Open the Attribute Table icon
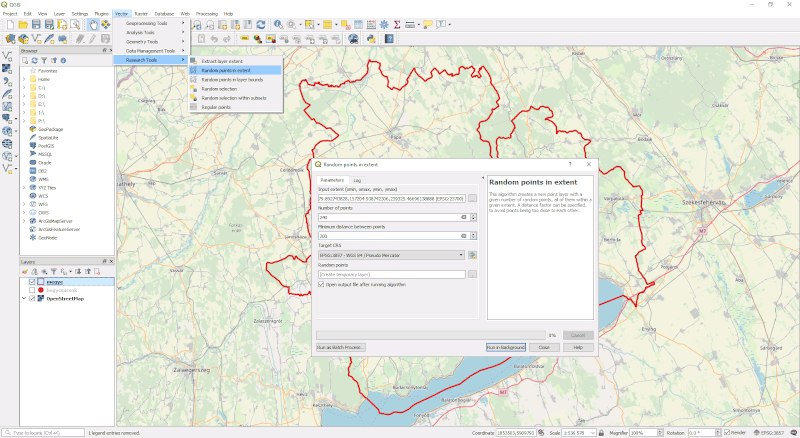 pyautogui.click(x=359, y=25)
